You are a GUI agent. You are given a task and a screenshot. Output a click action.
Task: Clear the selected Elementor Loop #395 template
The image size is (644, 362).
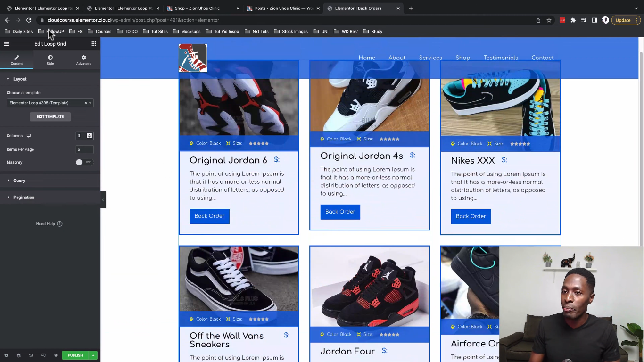click(x=85, y=103)
